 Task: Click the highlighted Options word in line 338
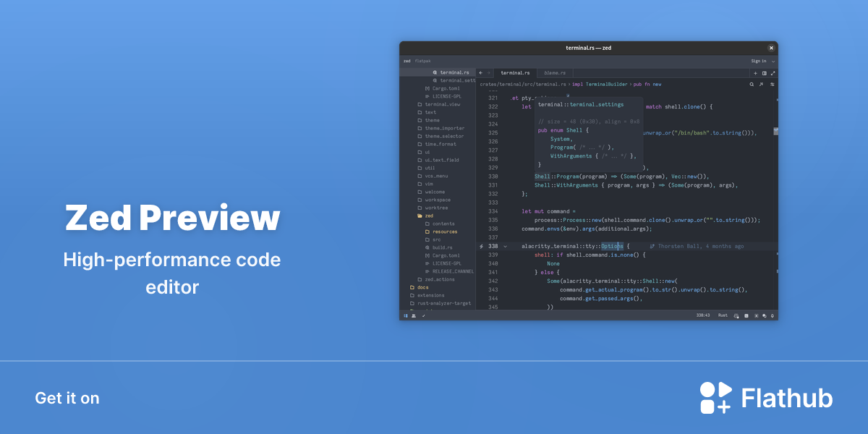click(611, 246)
